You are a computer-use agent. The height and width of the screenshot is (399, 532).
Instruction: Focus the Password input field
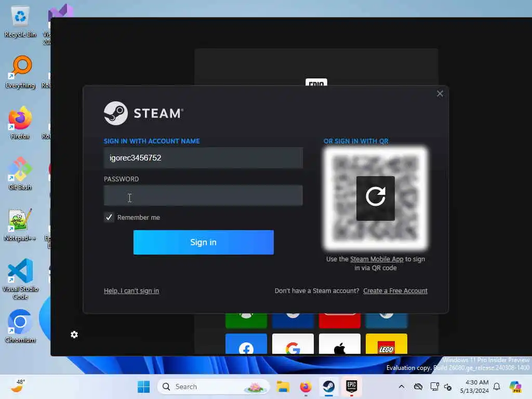(x=203, y=195)
